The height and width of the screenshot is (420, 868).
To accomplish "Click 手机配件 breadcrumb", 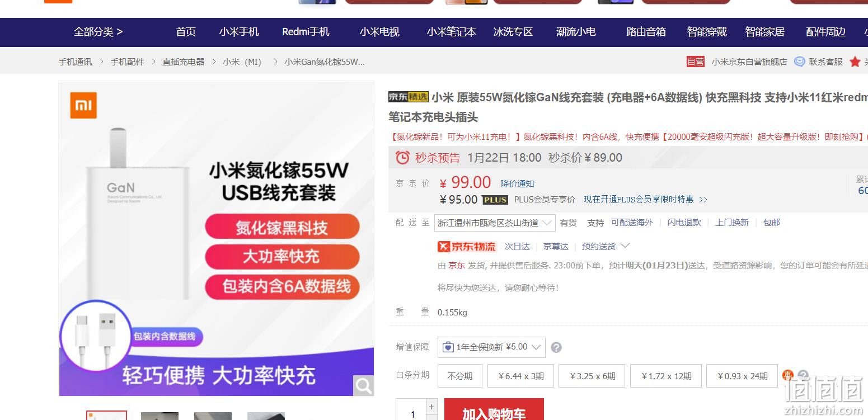I will pos(127,62).
